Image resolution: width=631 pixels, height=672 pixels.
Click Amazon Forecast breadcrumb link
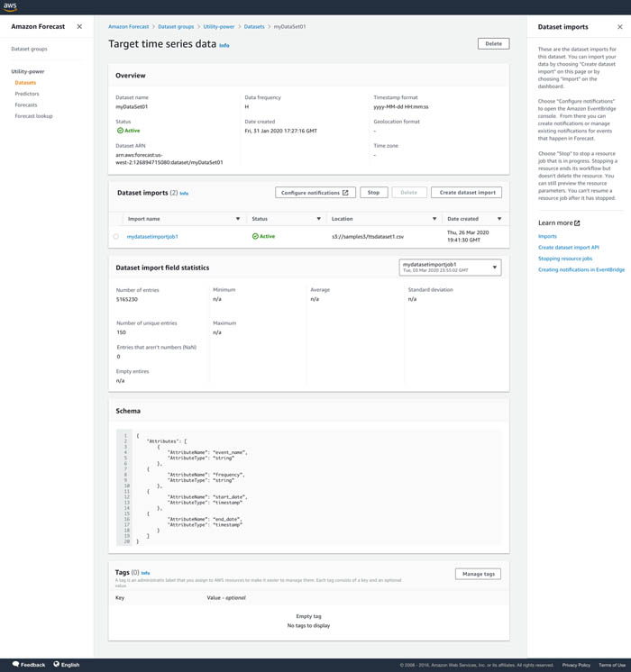coord(128,26)
